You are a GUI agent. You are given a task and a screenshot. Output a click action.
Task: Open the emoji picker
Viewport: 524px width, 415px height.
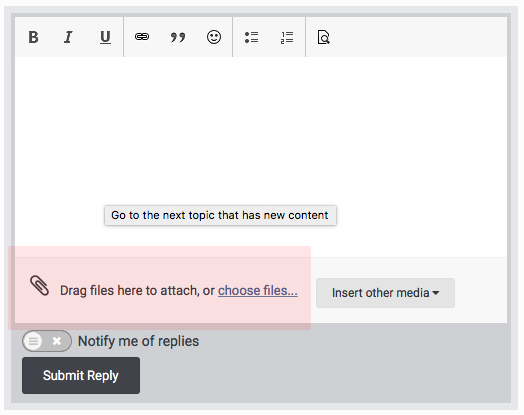(214, 37)
